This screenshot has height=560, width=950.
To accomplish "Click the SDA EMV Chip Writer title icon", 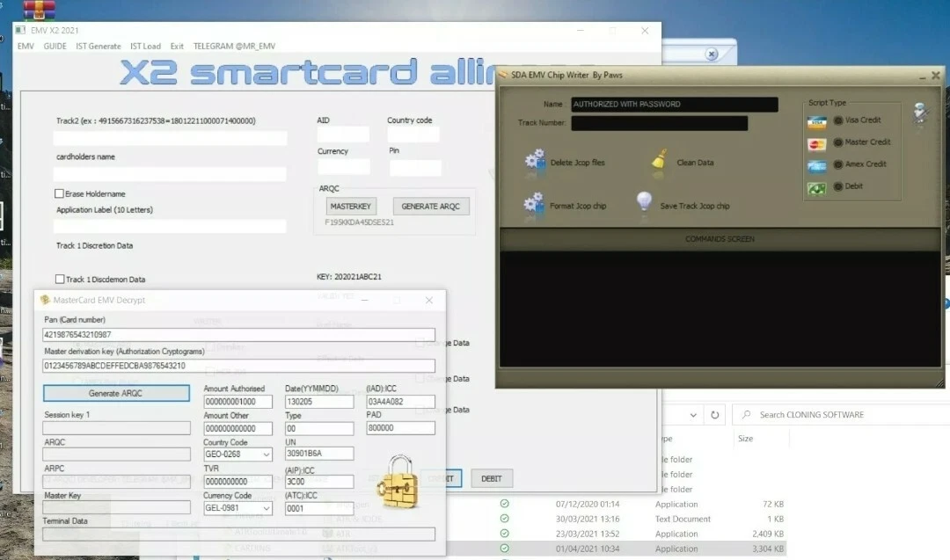I will pyautogui.click(x=503, y=75).
